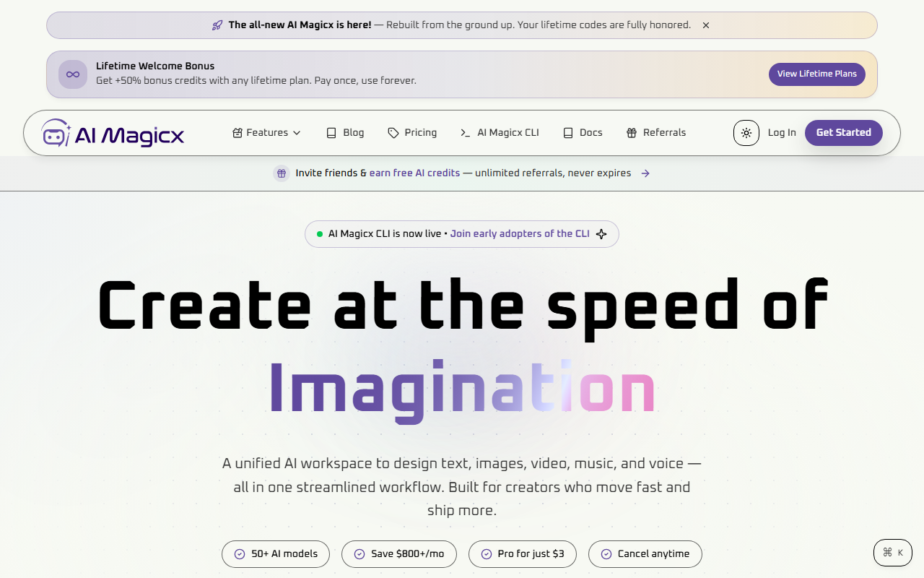
Task: Click the check icon on Cancel anytime badge
Action: click(x=606, y=554)
